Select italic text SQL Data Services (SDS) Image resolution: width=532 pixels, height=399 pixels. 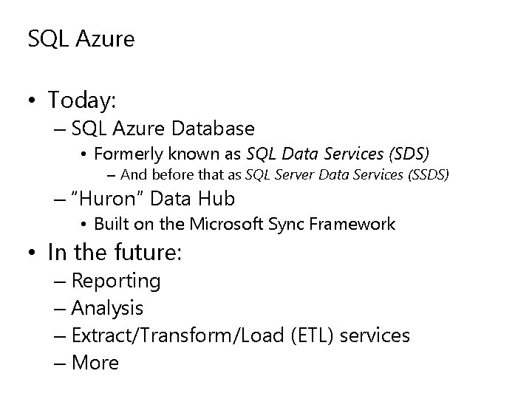point(327,154)
